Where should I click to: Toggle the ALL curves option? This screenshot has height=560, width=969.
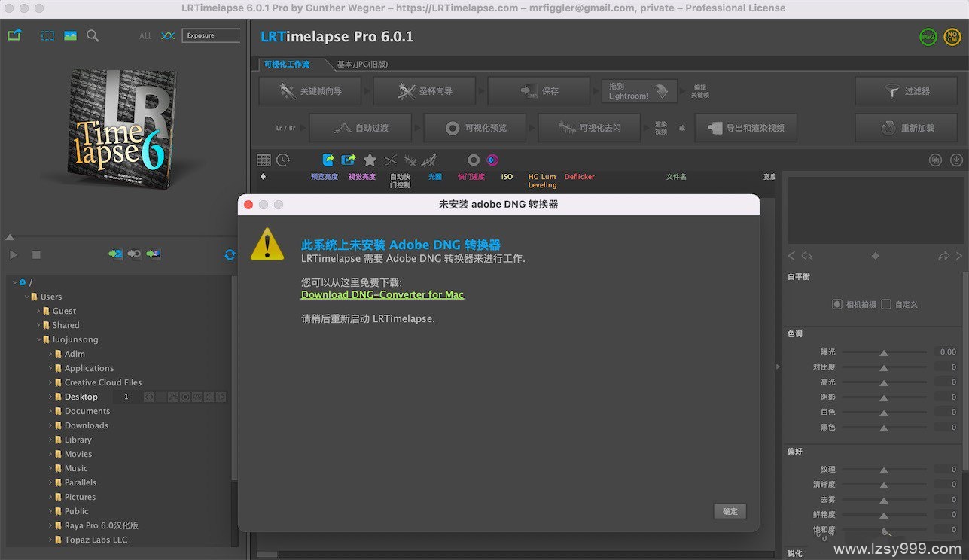[x=145, y=35]
